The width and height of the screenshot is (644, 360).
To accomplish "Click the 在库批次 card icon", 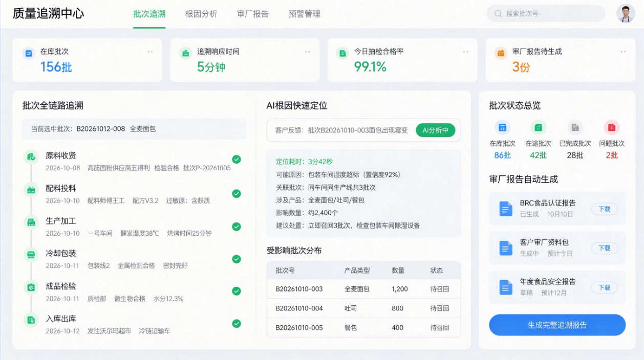I will 29,53.
